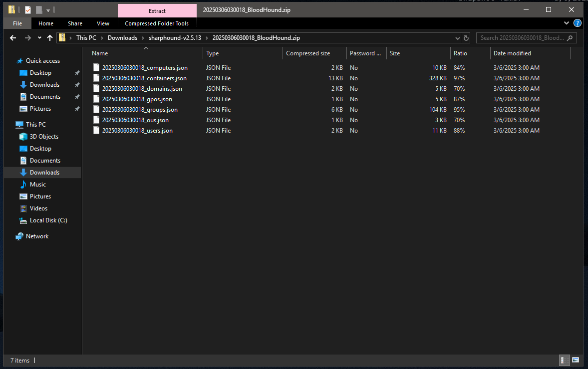
Task: Refresh the current folder view
Action: 466,38
